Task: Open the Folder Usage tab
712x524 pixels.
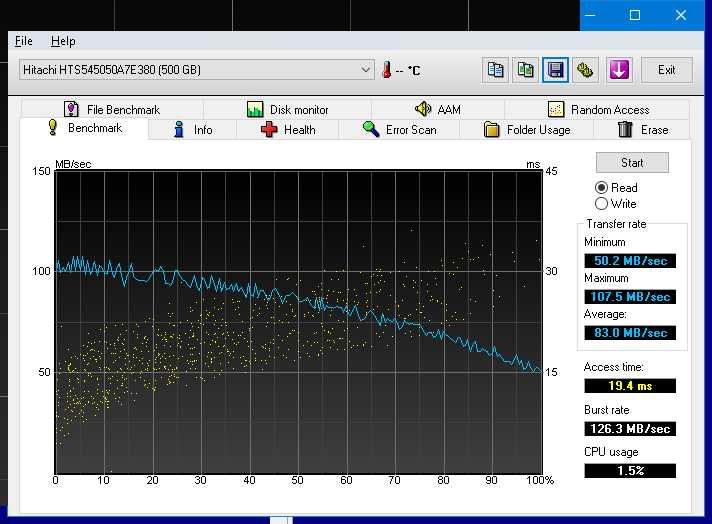Action: click(527, 130)
